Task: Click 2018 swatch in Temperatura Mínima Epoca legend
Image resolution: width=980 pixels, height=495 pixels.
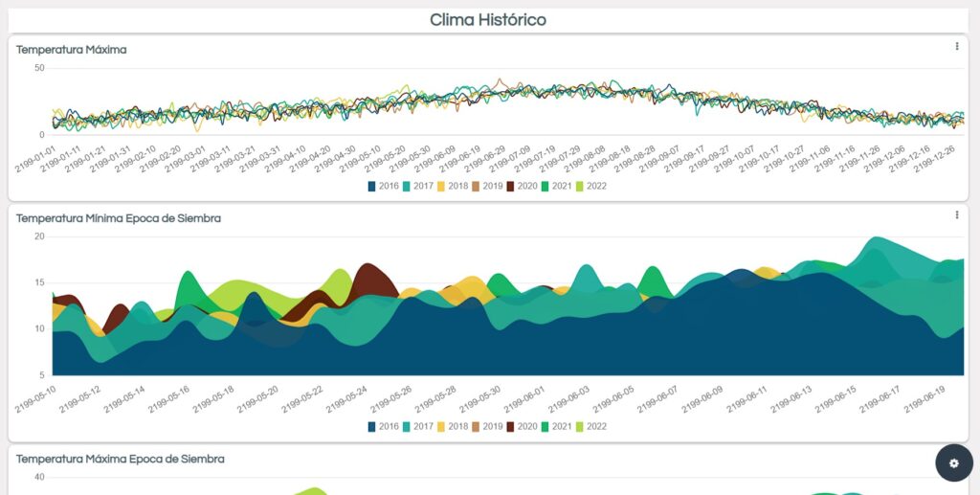Action: click(x=442, y=427)
